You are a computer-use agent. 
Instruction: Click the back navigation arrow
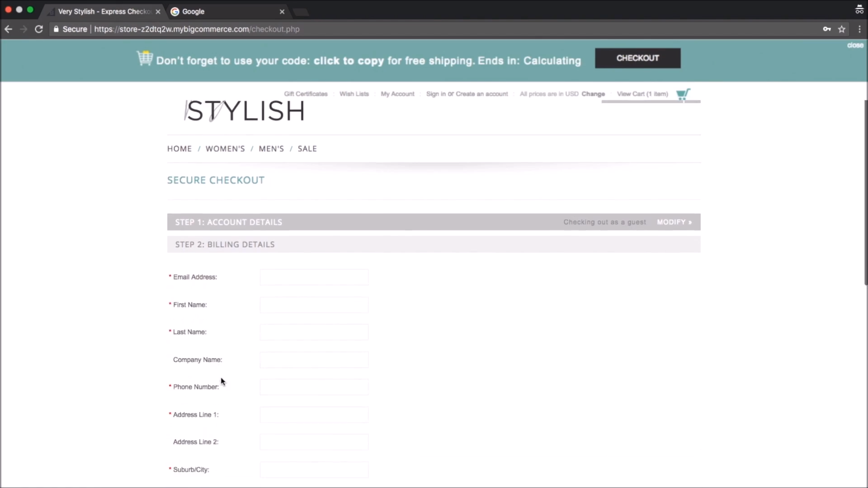pos(9,29)
